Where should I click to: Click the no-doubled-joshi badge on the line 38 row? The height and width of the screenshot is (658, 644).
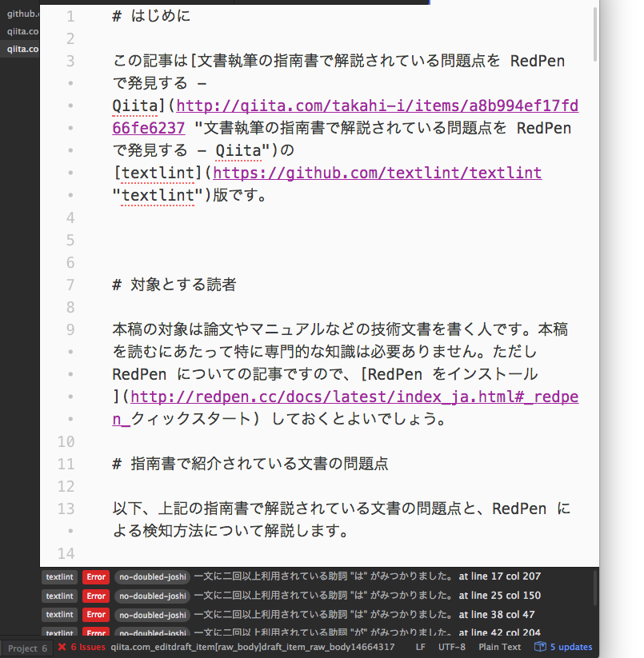point(151,615)
